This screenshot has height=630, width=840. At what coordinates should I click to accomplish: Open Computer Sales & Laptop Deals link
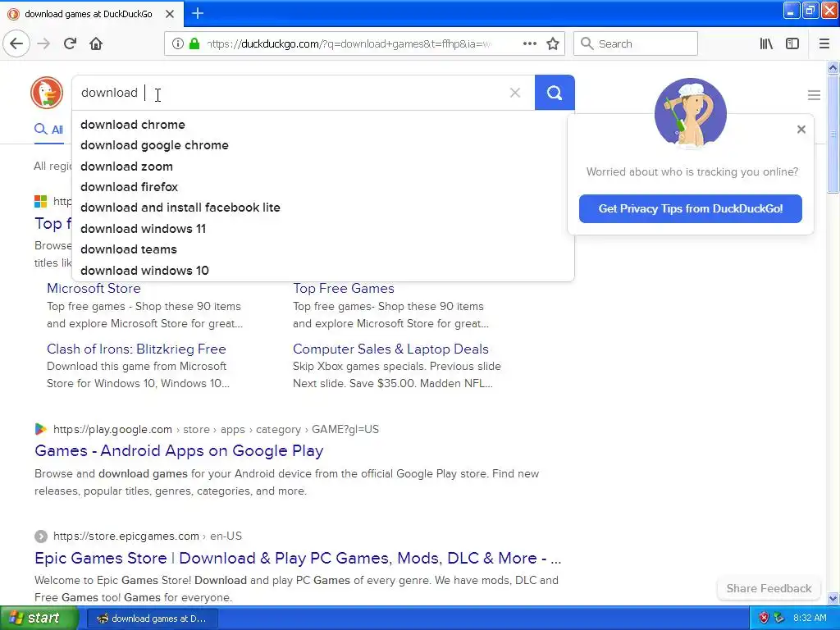(x=390, y=349)
